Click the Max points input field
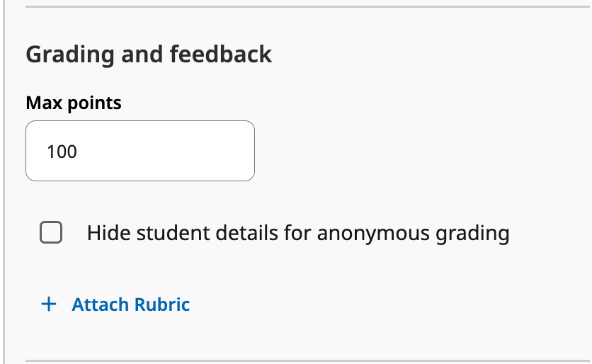 (140, 151)
